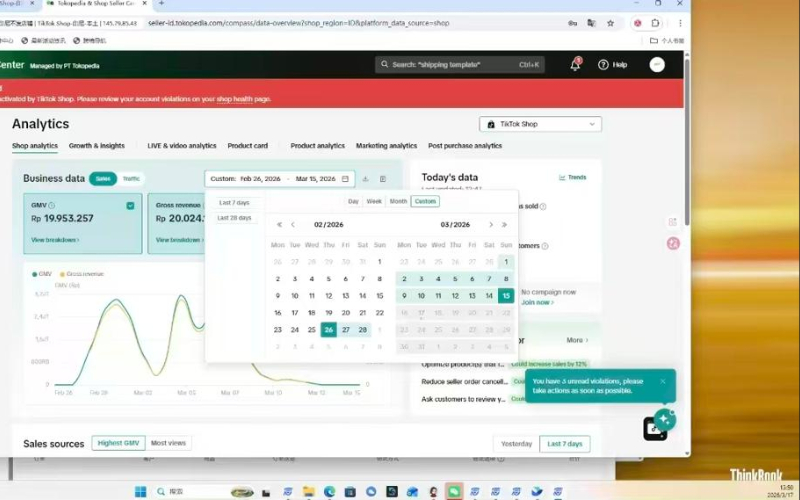Pick March 1 in the calendar
Viewport: 800px width, 500px height.
click(506, 262)
